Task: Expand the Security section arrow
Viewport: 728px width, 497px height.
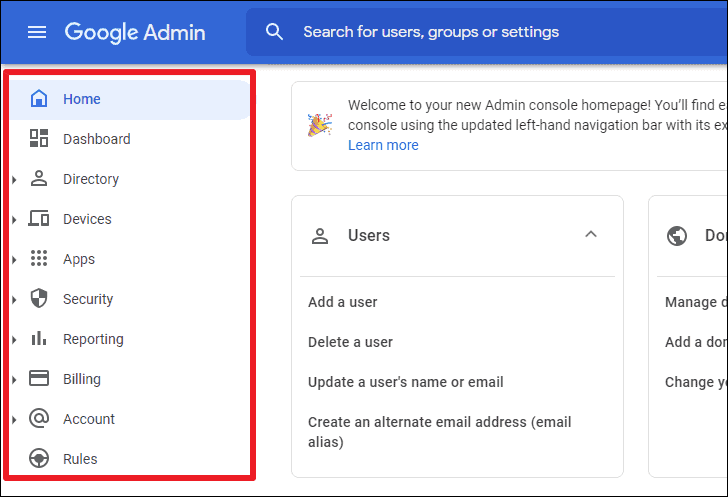Action: point(14,299)
